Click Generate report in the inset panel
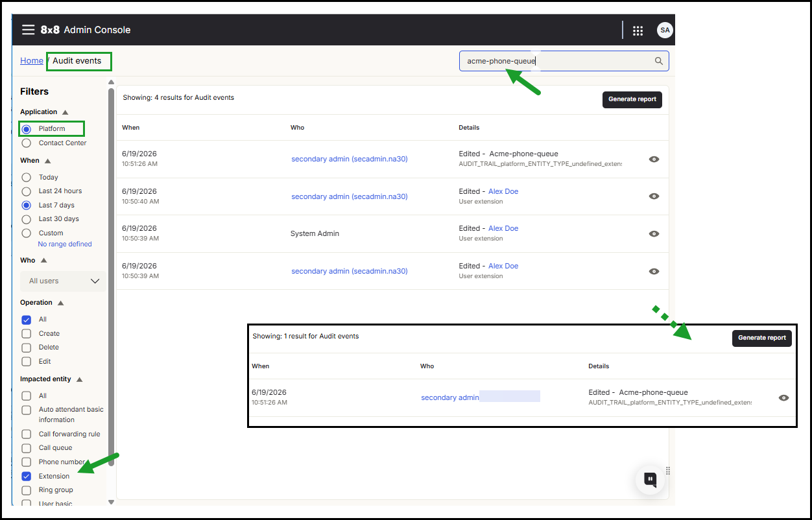Image resolution: width=812 pixels, height=520 pixels. 762,338
